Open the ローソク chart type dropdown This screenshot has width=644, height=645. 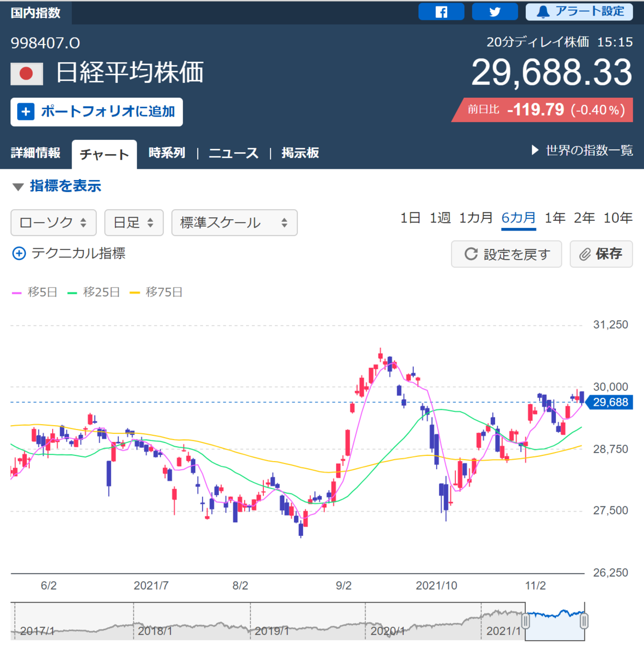[53, 223]
